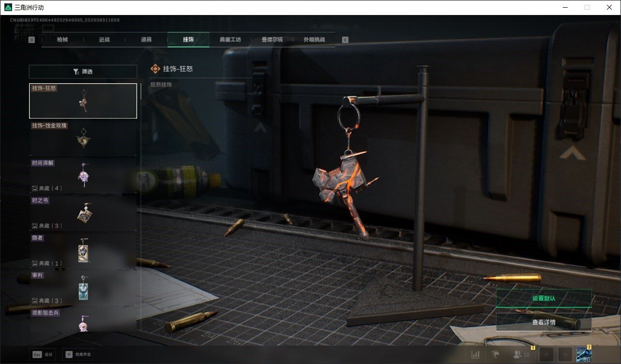Click the E next-tab key icon
Image resolution: width=621 pixels, height=364 pixels.
345,40
